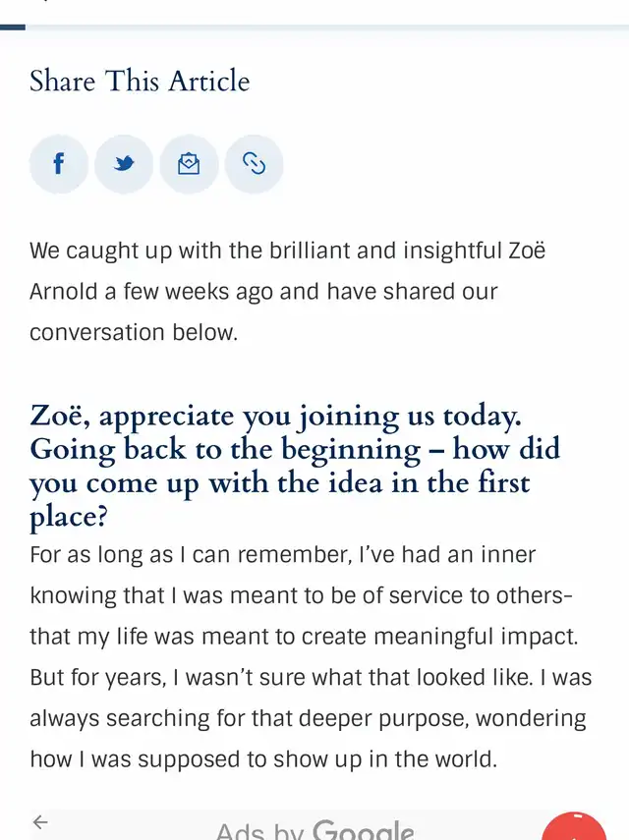Screen dimensions: 629x840
Task: Click the back arrow in the ad banner
Action: pyautogui.click(x=40, y=821)
